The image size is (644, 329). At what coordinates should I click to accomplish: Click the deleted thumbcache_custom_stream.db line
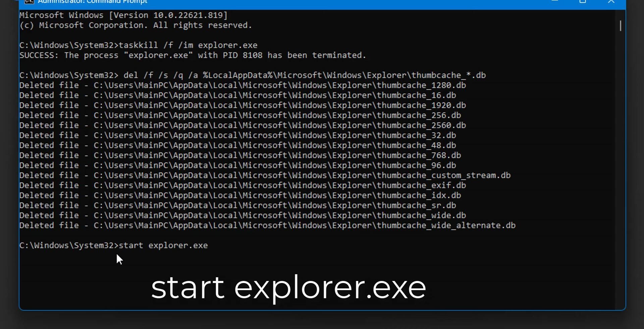tap(265, 175)
